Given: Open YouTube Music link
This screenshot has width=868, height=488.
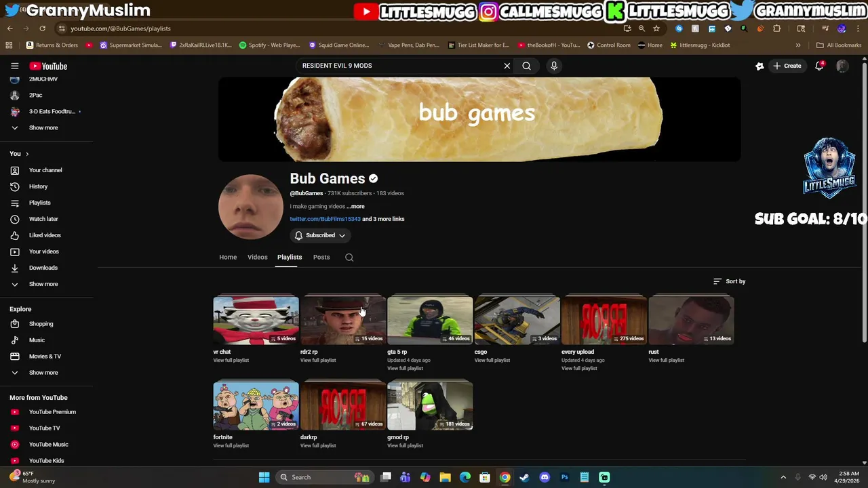Looking at the screenshot, I should (48, 445).
